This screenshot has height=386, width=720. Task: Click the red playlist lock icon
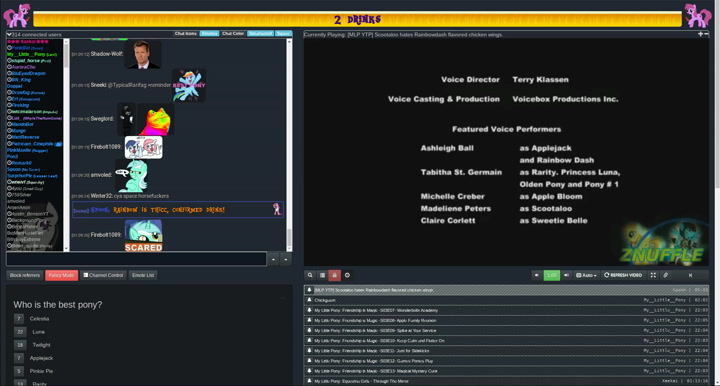[335, 275]
